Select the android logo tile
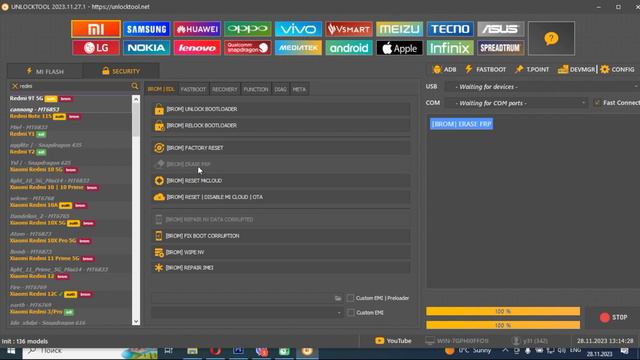The width and height of the screenshot is (640, 360). click(349, 48)
